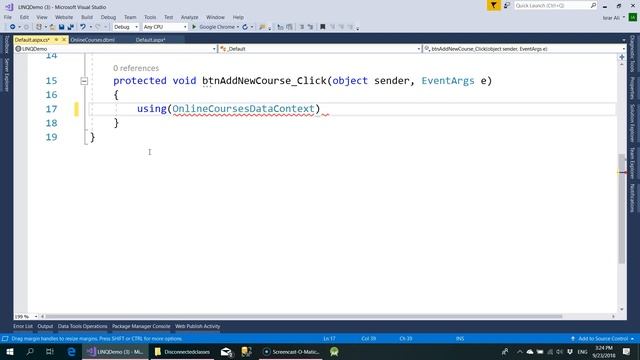640x360 pixels.
Task: Open the Team menu
Action: (x=130, y=17)
